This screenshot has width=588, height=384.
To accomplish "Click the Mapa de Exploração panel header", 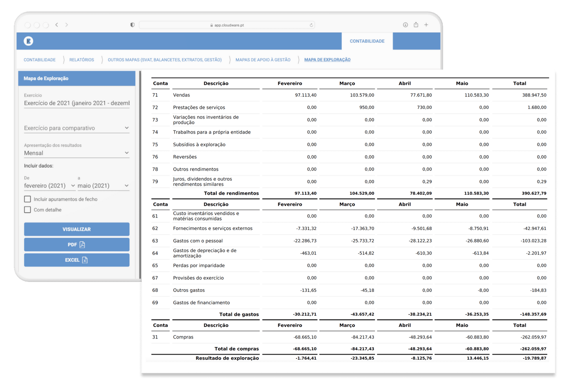I will pos(77,78).
